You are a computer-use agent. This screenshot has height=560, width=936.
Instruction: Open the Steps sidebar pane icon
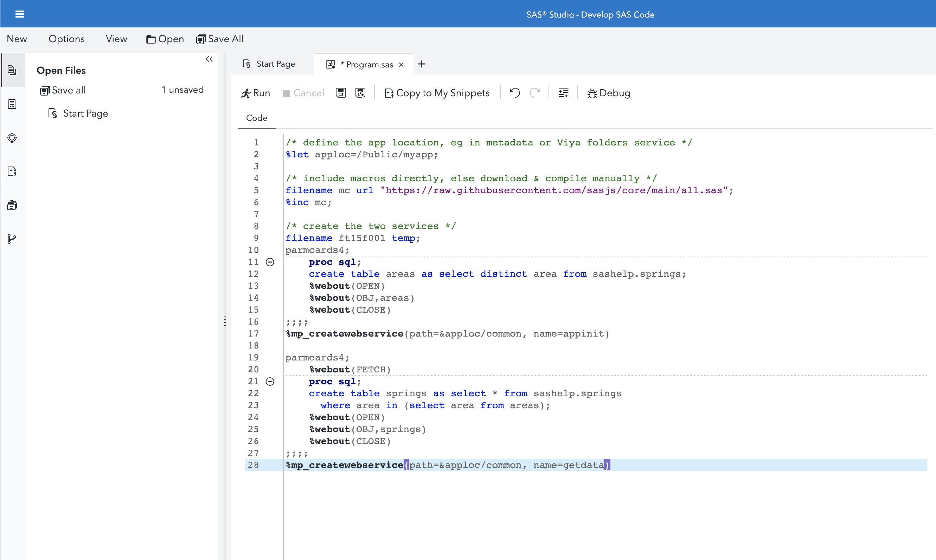click(x=12, y=138)
